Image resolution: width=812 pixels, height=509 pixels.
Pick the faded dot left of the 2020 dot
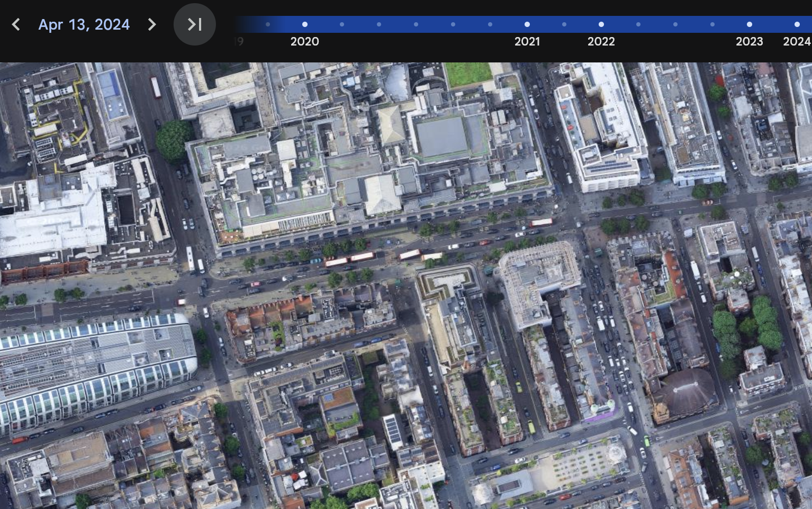[x=268, y=24]
